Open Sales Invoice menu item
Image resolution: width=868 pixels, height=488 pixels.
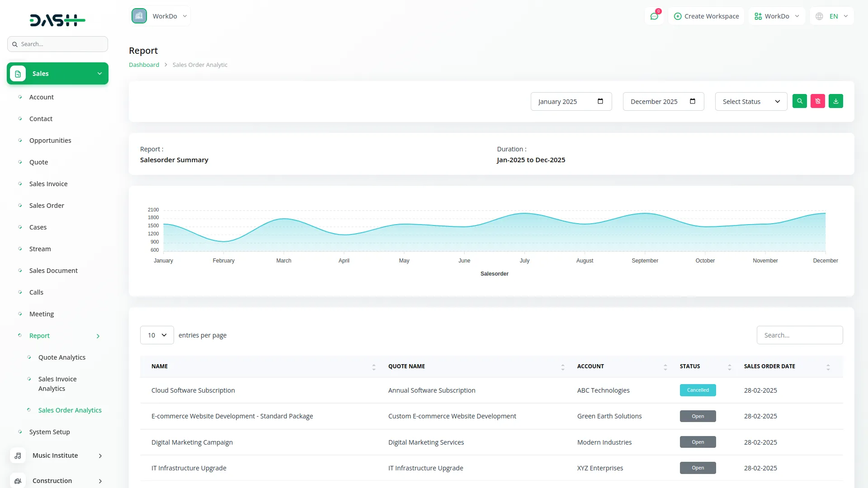tap(48, 184)
